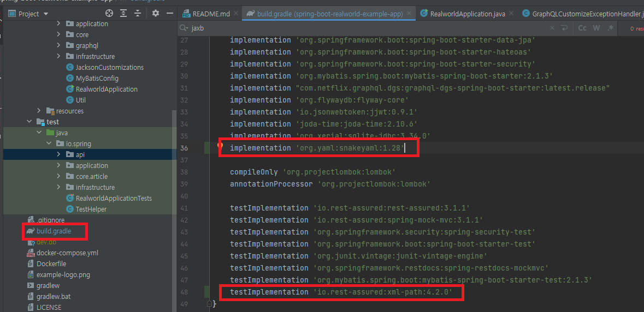Click graphql-dgs starter dependency line
This screenshot has height=312, width=644.
(420, 88)
